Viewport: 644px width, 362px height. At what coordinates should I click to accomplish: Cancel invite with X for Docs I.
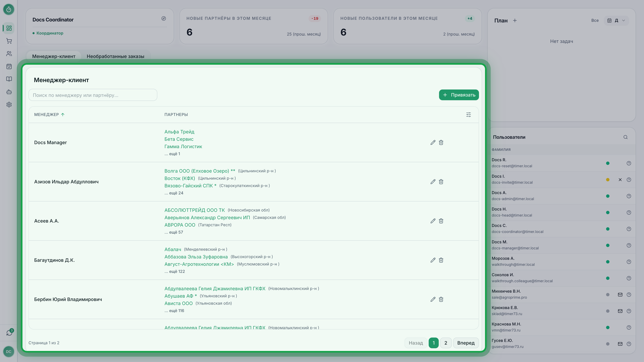click(x=620, y=180)
